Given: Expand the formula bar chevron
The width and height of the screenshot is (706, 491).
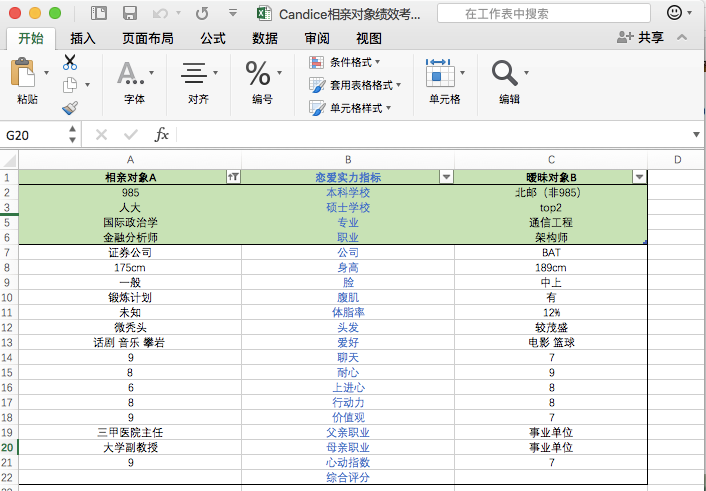Looking at the screenshot, I should [696, 135].
